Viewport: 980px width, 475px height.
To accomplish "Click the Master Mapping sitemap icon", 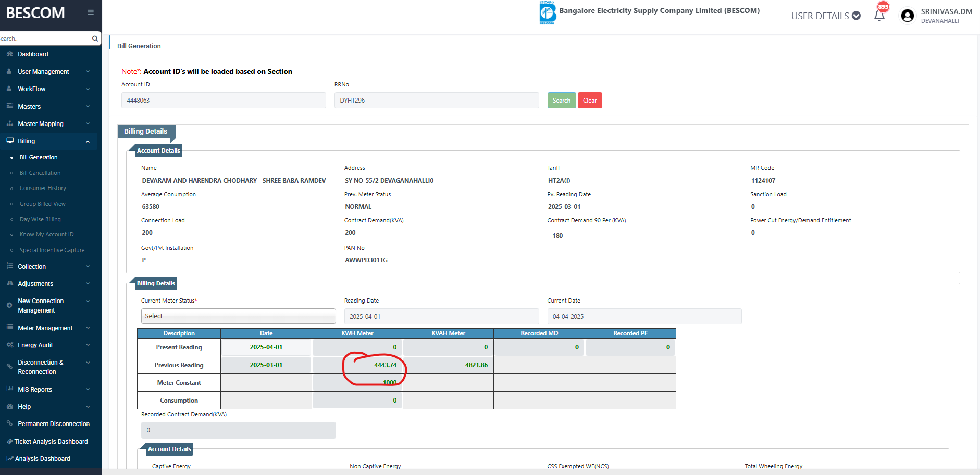I will 10,123.
